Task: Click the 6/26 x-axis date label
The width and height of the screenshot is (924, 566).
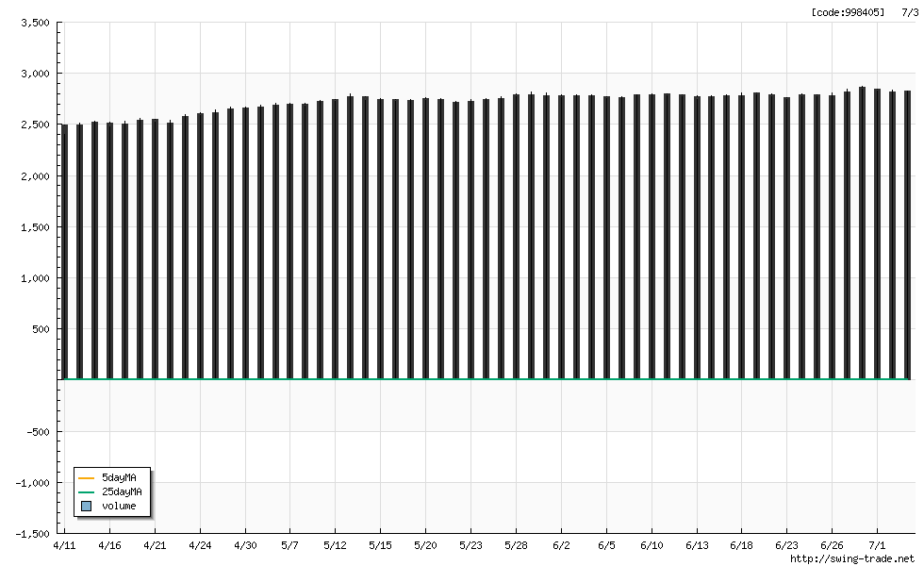Action: 832,545
